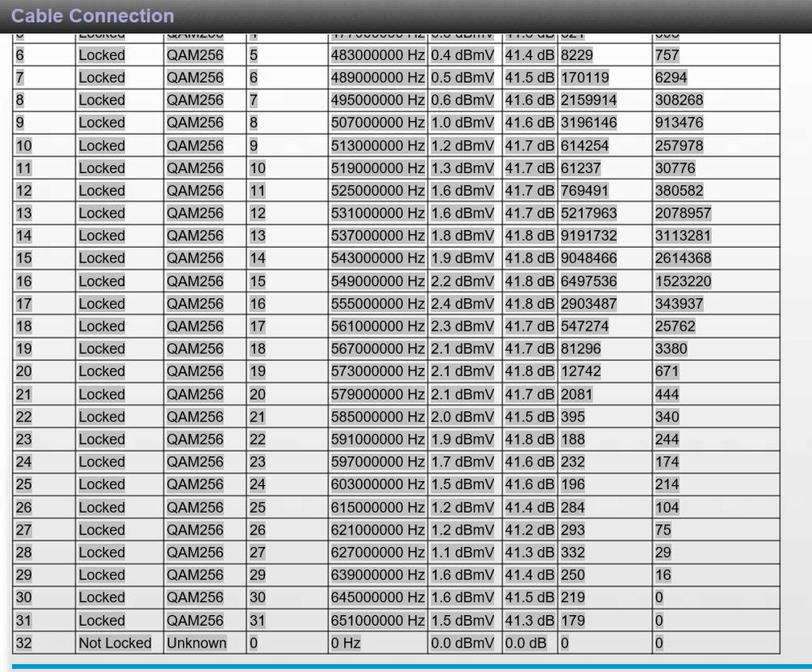Click correctables value 6497536
The image size is (812, 672).
[x=588, y=281]
